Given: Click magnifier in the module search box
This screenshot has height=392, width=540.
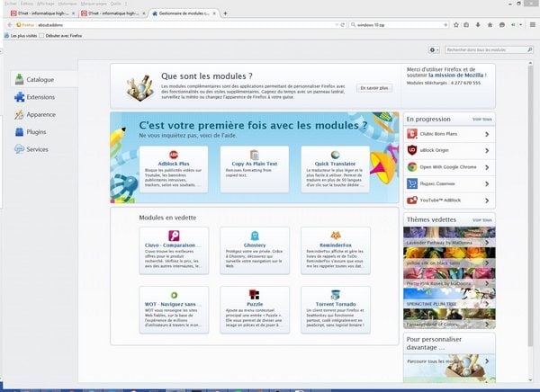Looking at the screenshot, I should 530,50.
